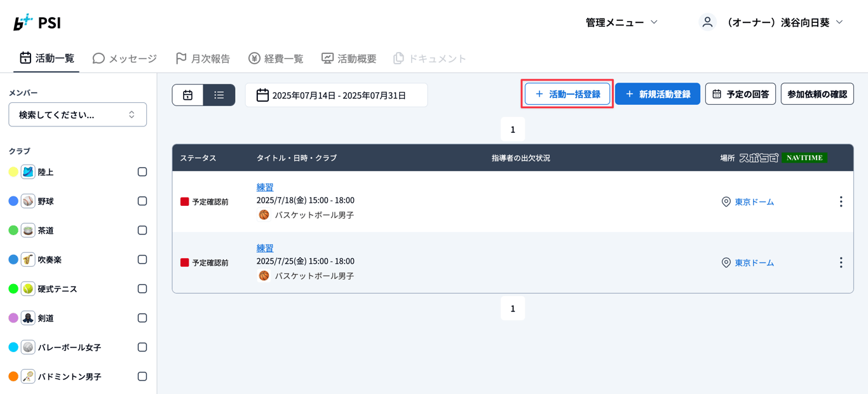Open the member search combo box

point(78,115)
